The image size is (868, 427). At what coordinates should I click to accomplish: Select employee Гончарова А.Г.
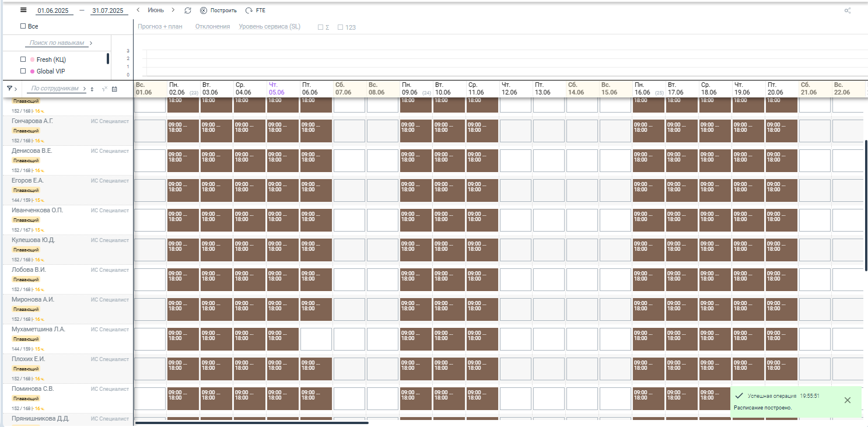(x=32, y=121)
